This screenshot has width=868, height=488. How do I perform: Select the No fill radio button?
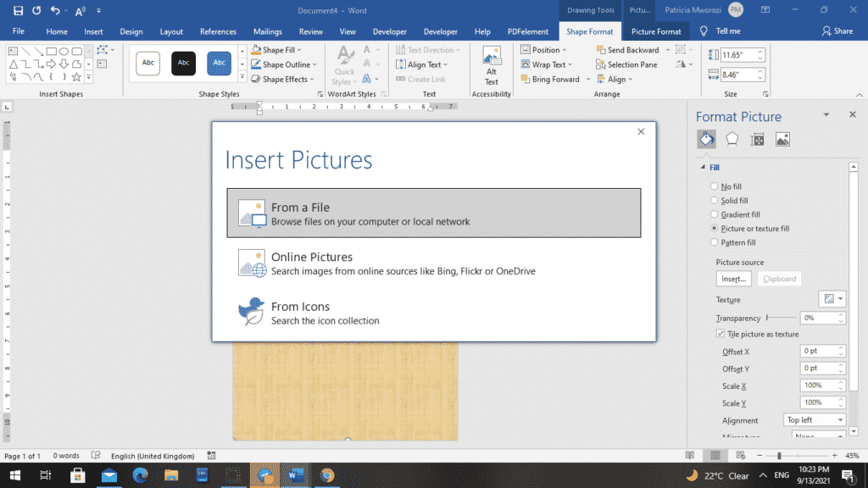pyautogui.click(x=715, y=186)
